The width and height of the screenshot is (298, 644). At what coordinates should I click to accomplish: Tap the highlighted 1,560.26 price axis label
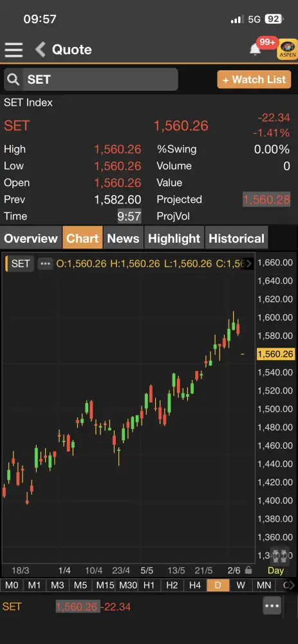[x=275, y=354]
